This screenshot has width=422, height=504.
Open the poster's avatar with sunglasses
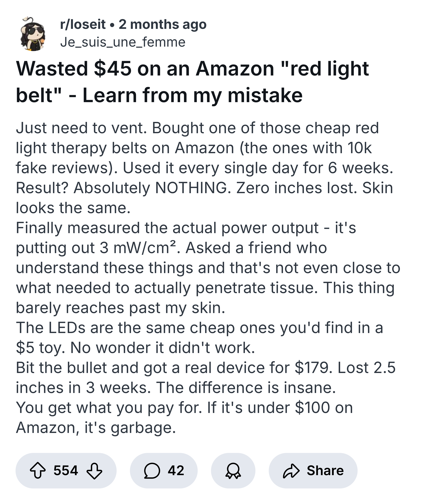(33, 34)
